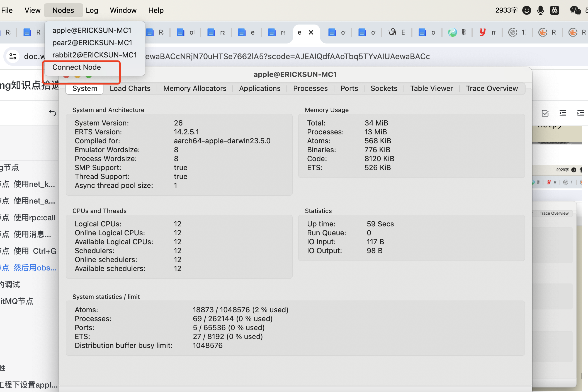Click the microphone menu bar icon
The height and width of the screenshot is (392, 588).
tap(540, 10)
